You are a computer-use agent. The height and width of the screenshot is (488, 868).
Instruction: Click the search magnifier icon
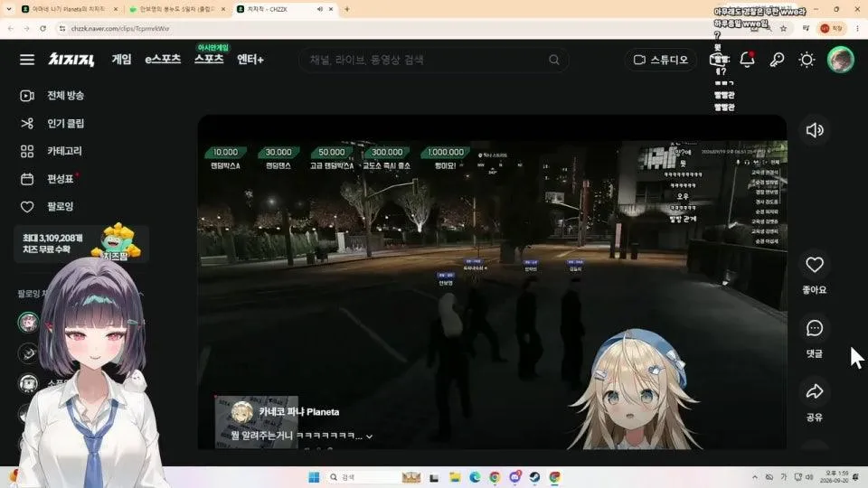click(x=554, y=60)
